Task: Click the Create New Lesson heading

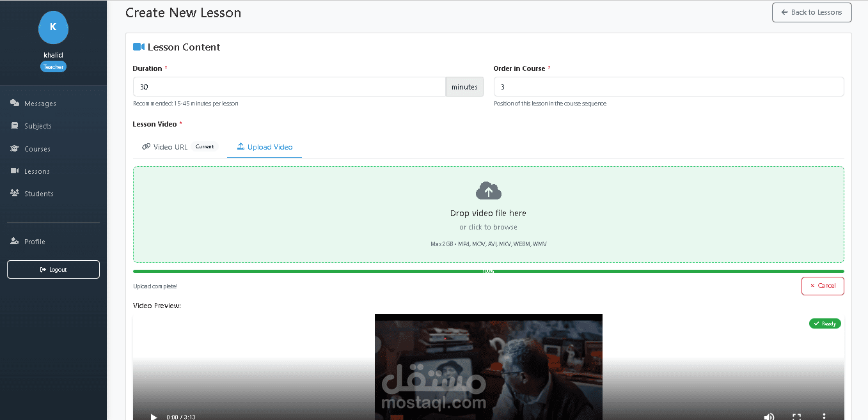Action: tap(184, 12)
